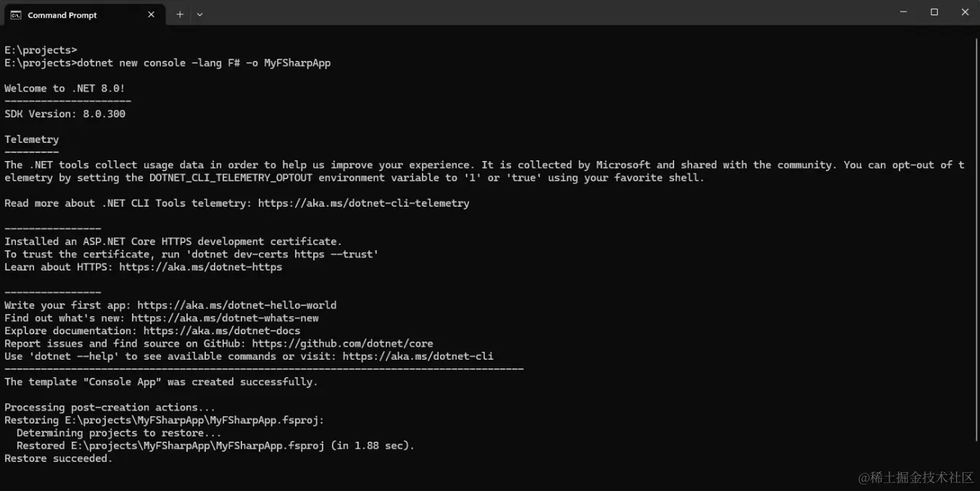Click the SDK Version 8.0.300 text
This screenshot has height=491, width=980.
click(65, 114)
